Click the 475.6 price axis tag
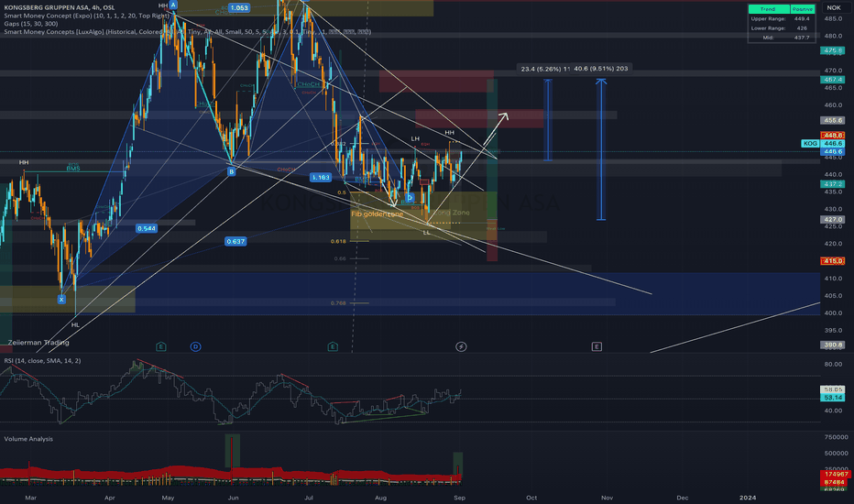854x504 pixels. coord(832,50)
